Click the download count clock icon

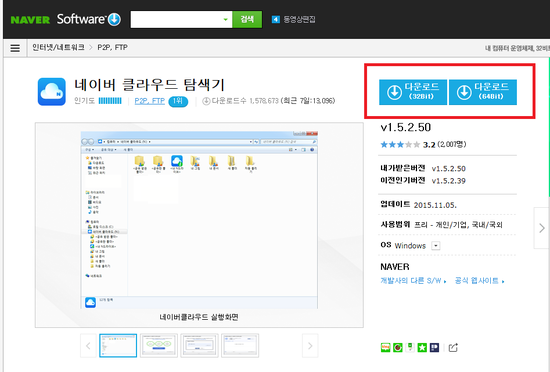tap(206, 101)
